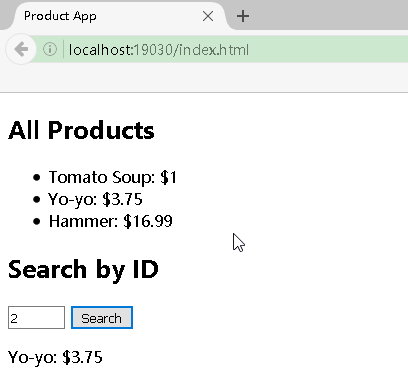Viewport: 408px width, 379px height.
Task: Click the bullet beside Yo-yo item
Action: [37, 199]
